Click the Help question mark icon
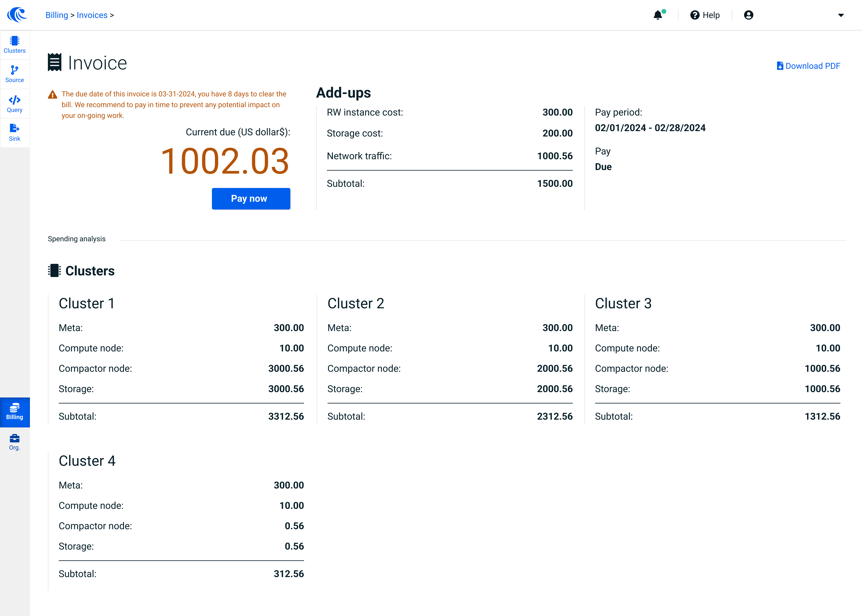 point(694,15)
